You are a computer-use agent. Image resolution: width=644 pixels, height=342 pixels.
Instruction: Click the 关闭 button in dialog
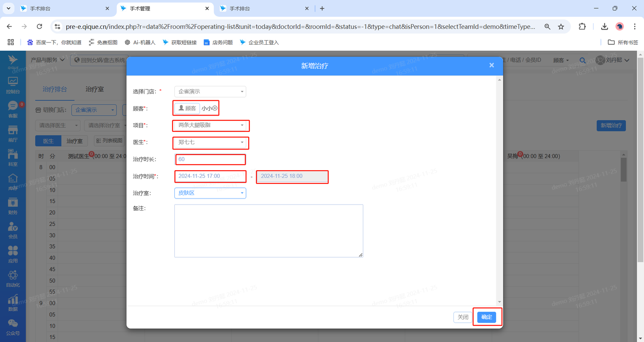coord(463,317)
